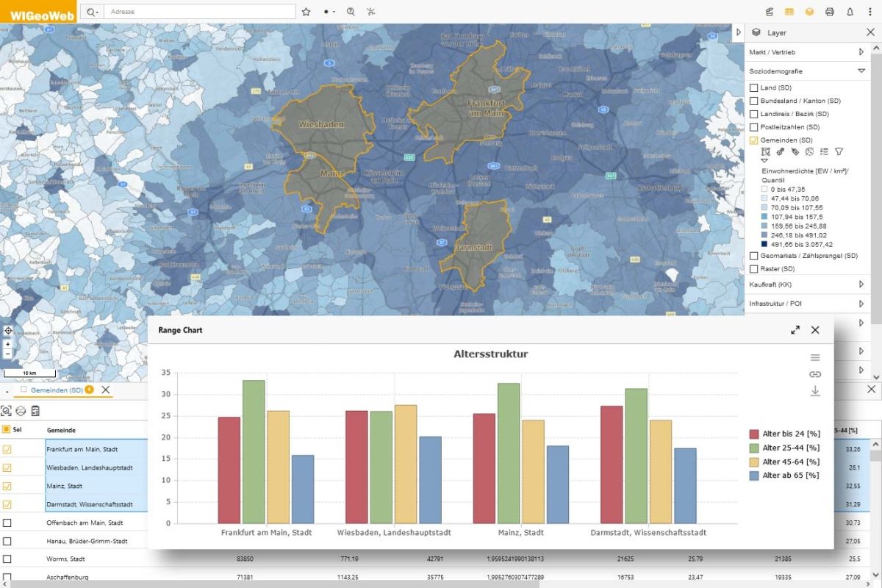Click the label tag icon for Gemeinden layer

click(x=795, y=151)
